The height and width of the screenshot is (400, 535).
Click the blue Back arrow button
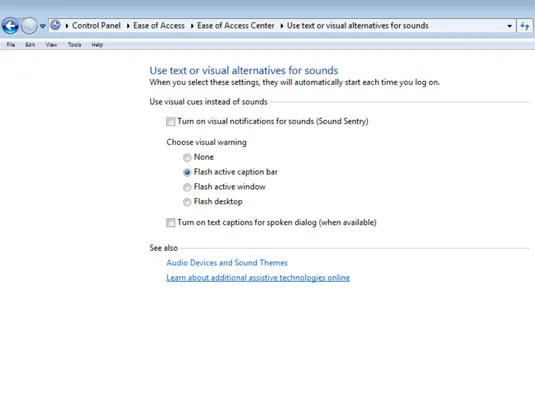coord(10,26)
